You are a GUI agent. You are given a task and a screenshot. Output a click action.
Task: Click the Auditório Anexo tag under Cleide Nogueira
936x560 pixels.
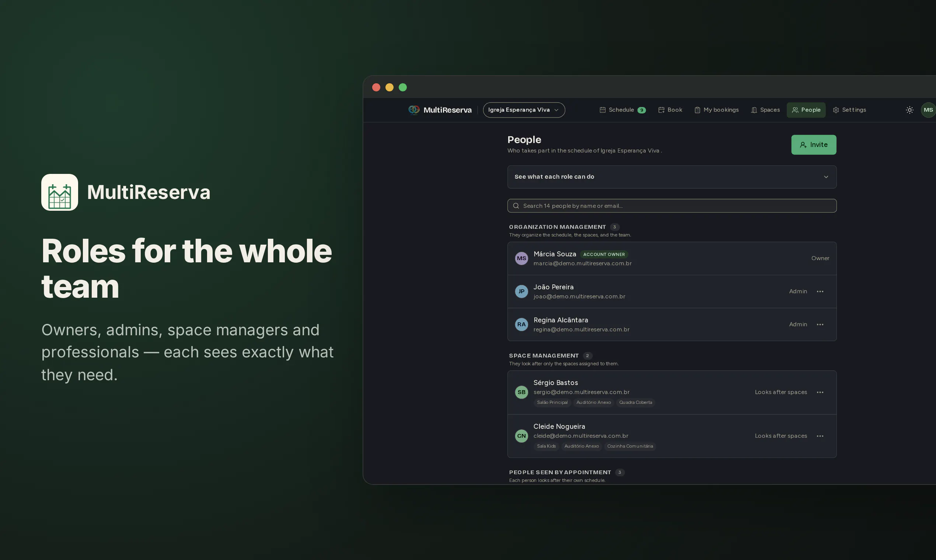click(x=581, y=446)
